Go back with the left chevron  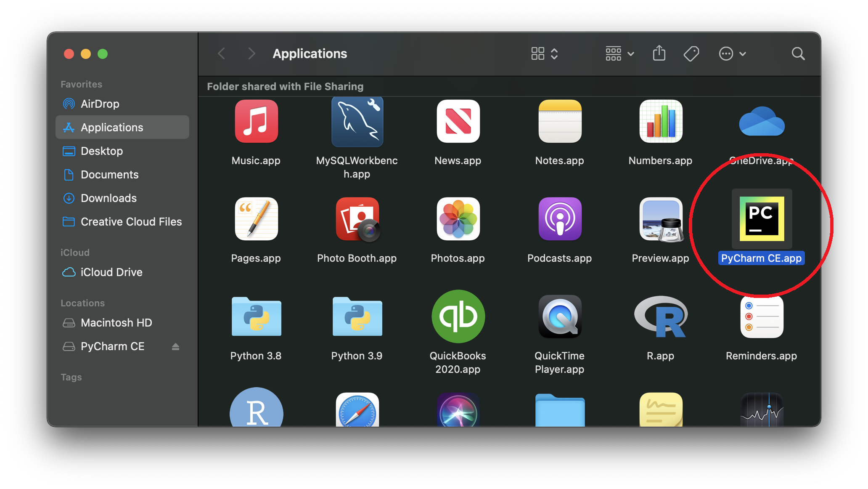[222, 53]
